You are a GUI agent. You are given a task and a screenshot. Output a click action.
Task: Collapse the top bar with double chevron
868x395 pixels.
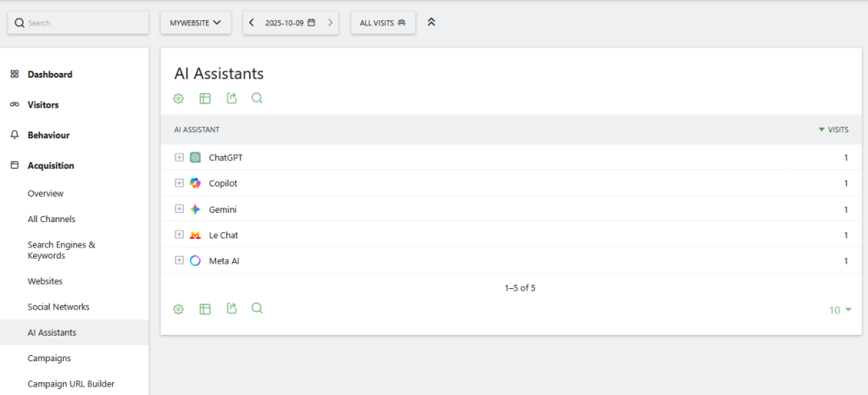431,23
